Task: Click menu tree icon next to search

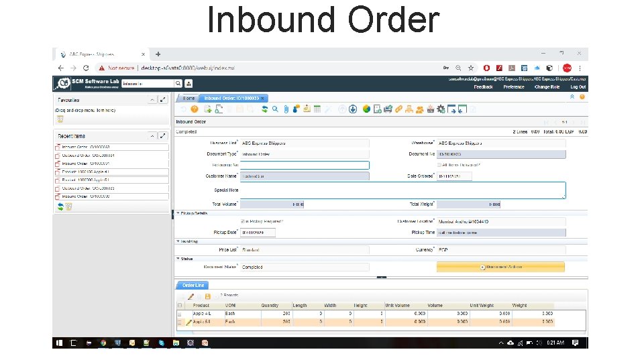Action: (x=189, y=83)
